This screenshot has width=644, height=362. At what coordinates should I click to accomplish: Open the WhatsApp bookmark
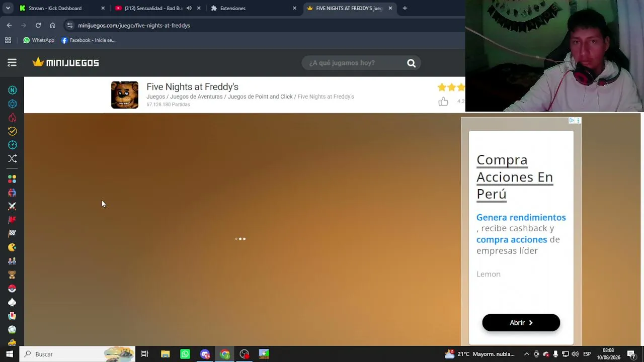(39, 40)
